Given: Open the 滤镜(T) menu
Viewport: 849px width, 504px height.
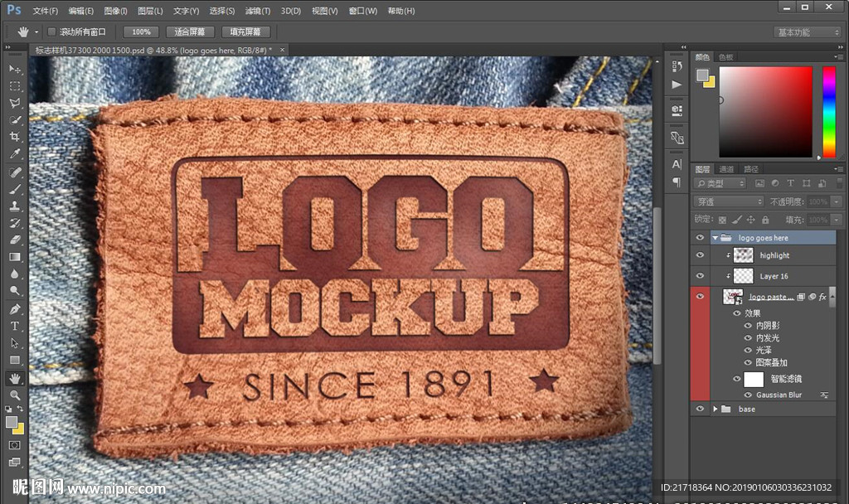Looking at the screenshot, I should [258, 11].
